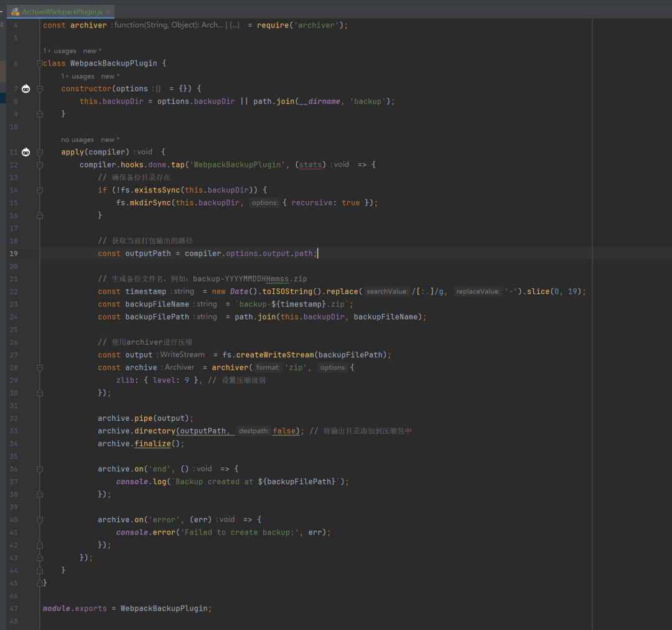
Task: Open 'no usages' hint above apply method
Action: 77,140
